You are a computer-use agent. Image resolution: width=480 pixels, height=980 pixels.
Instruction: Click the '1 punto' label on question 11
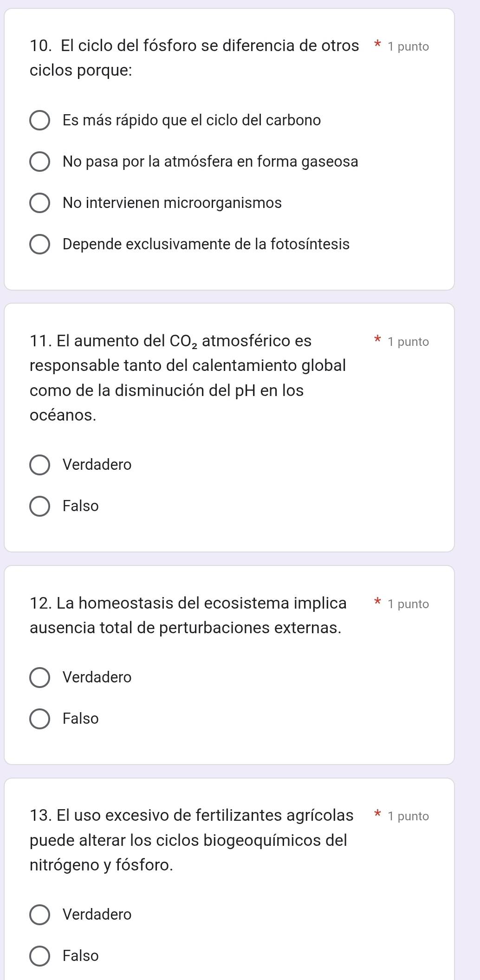click(x=409, y=342)
